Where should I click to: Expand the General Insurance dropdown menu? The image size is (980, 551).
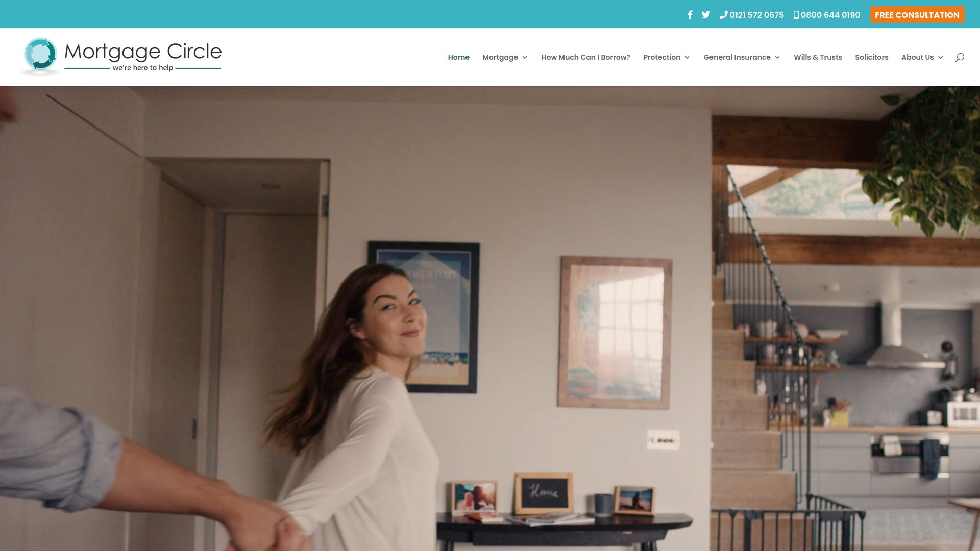tap(742, 57)
